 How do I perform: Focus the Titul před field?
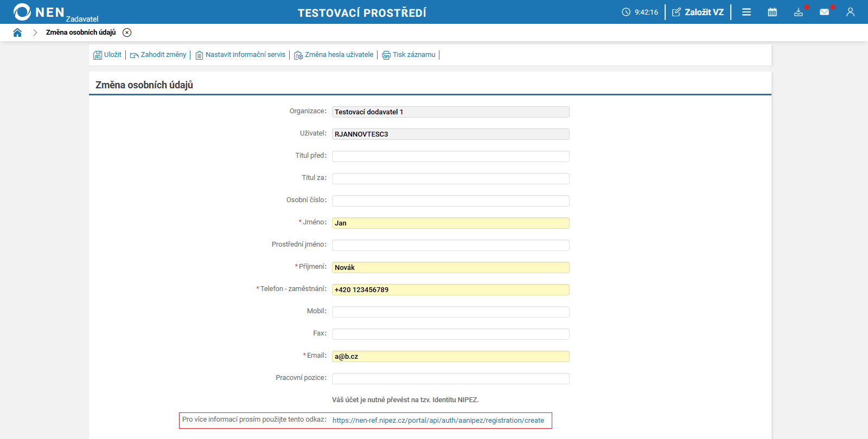tap(451, 156)
